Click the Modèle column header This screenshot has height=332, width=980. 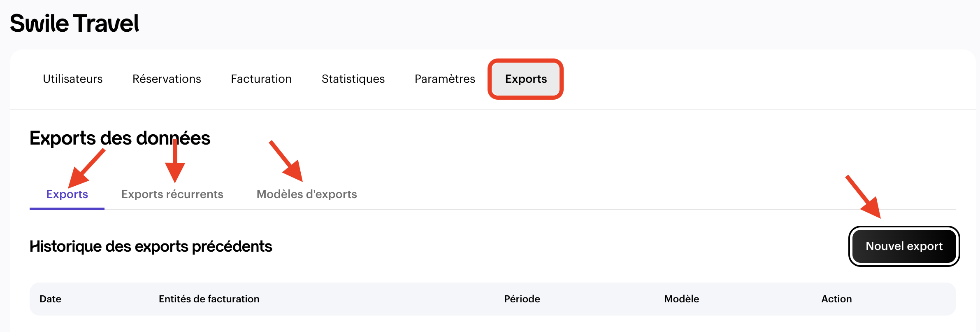tap(681, 299)
